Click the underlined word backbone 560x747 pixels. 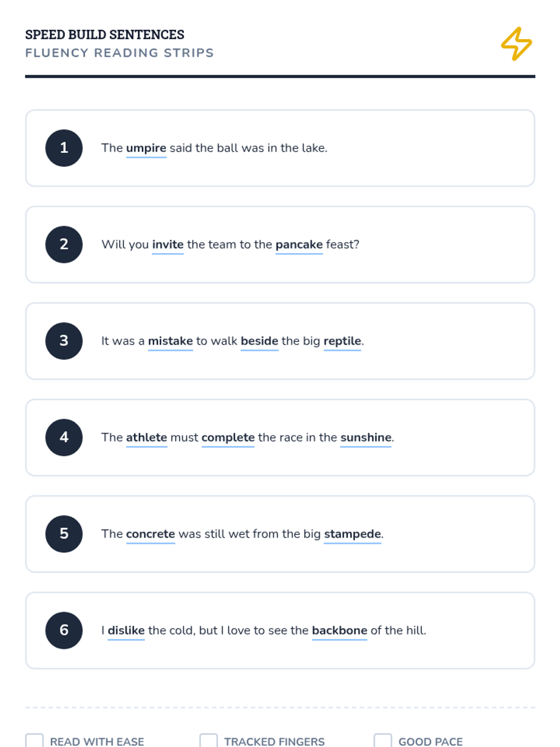339,631
